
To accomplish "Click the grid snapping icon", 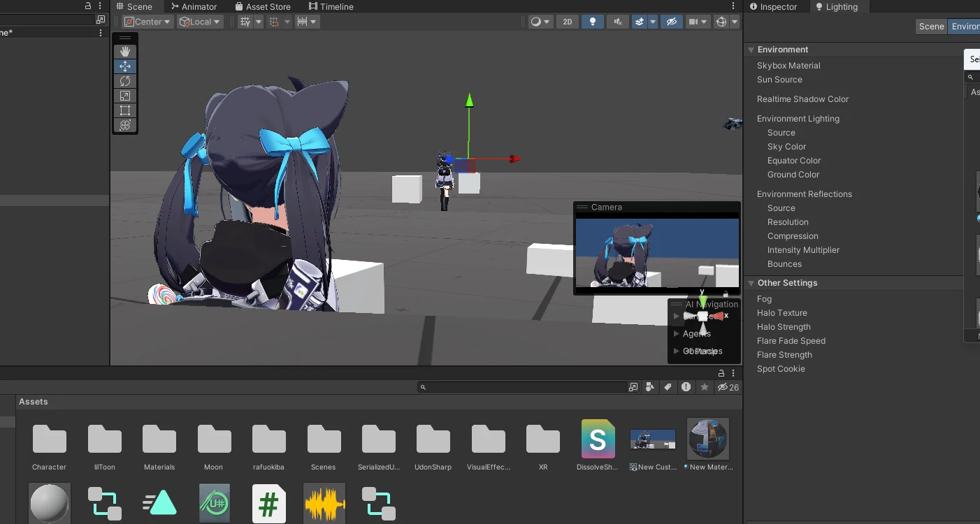I will pos(274,22).
